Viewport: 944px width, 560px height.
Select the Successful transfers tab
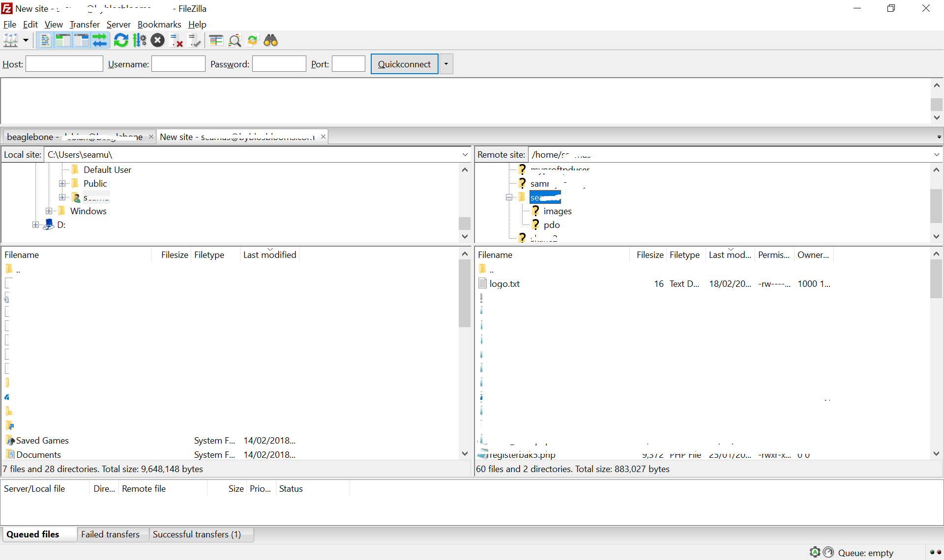[x=196, y=534]
